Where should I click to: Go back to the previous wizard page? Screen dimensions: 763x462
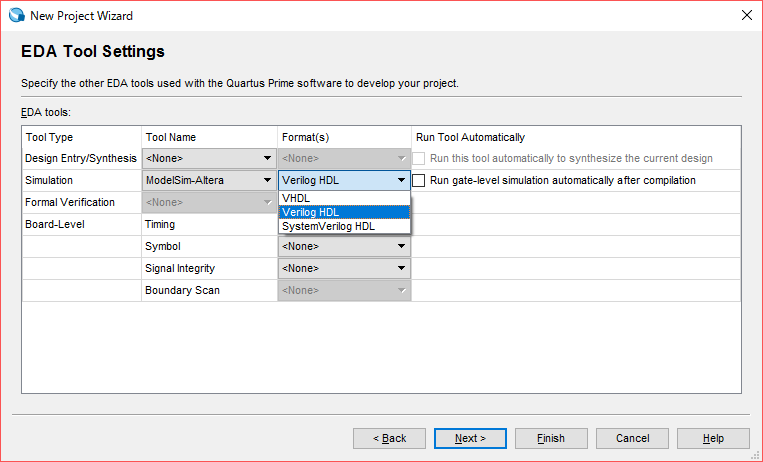click(389, 438)
